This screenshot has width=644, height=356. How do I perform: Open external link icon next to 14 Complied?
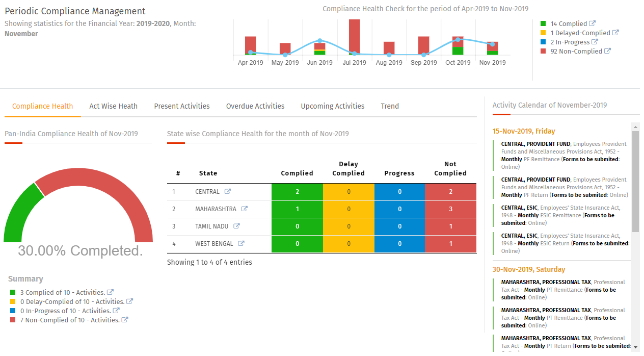point(592,23)
